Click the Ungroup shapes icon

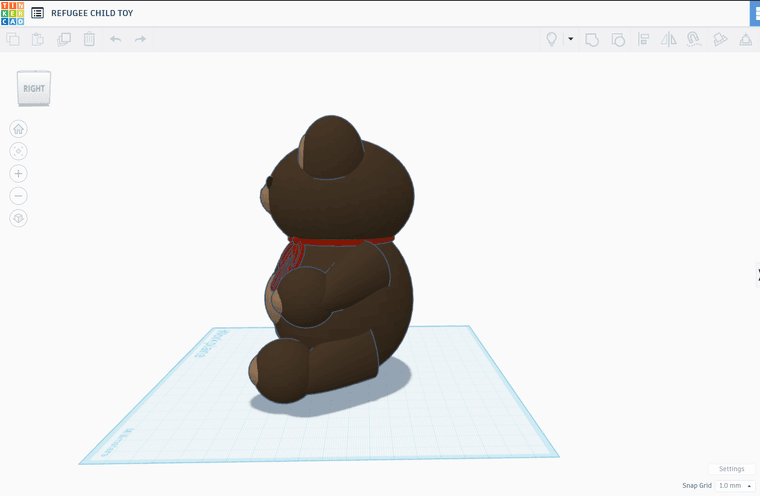[618, 40]
